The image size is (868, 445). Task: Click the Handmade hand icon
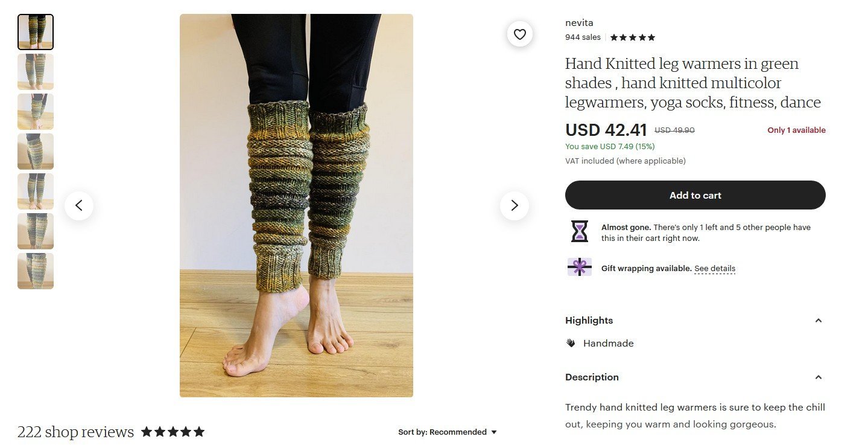tap(571, 343)
